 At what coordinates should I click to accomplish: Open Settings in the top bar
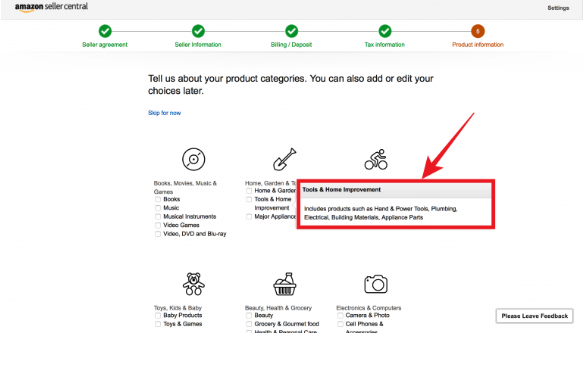pos(558,8)
